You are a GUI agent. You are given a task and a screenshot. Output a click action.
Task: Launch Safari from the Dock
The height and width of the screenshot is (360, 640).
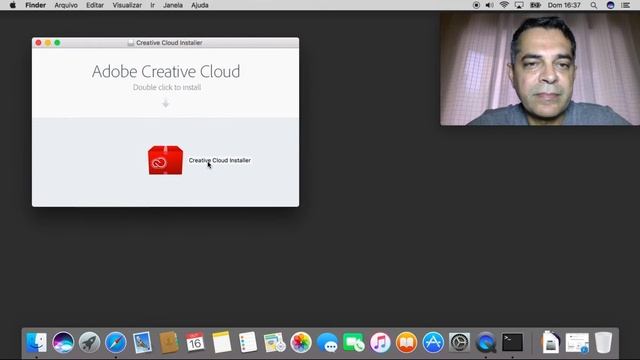pos(116,342)
